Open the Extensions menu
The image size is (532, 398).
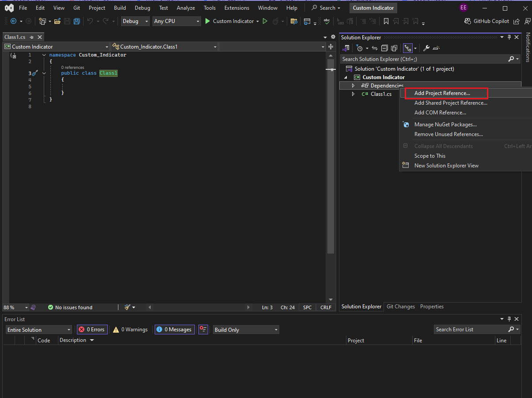tap(237, 8)
